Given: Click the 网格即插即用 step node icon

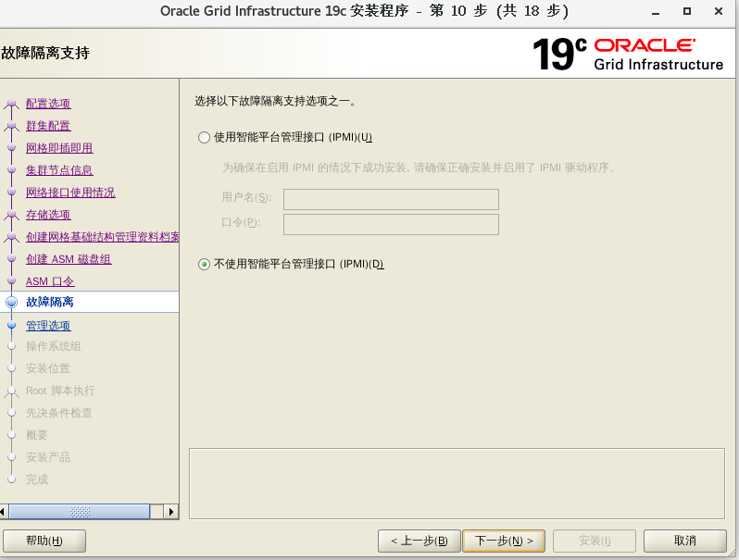Looking at the screenshot, I should tap(12, 148).
